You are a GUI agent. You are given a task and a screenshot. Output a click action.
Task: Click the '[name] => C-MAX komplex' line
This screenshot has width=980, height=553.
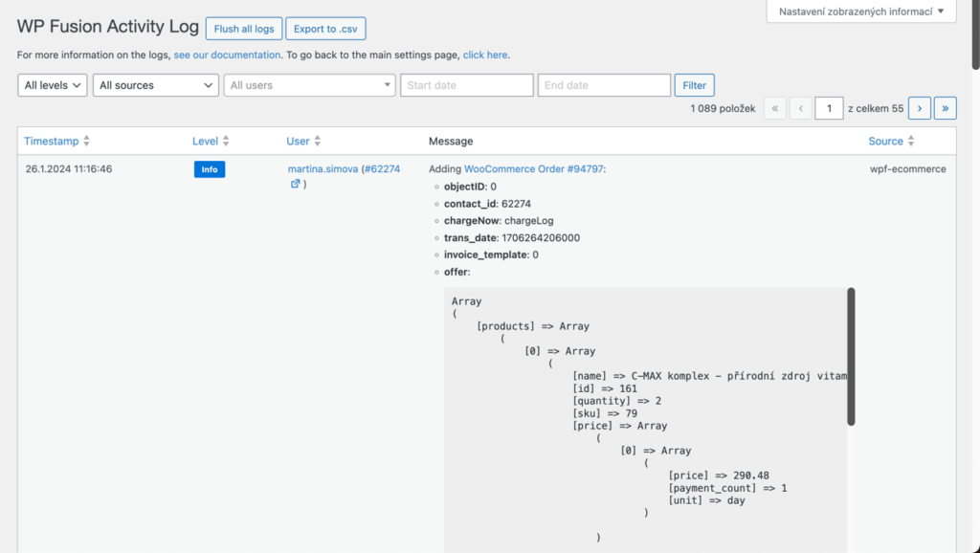pos(709,376)
